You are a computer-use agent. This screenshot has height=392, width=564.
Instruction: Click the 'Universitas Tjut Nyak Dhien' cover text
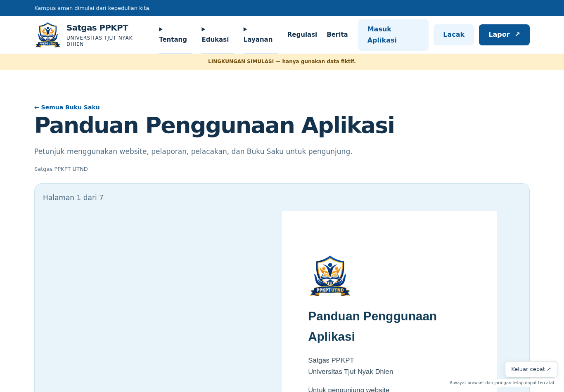coord(351,372)
